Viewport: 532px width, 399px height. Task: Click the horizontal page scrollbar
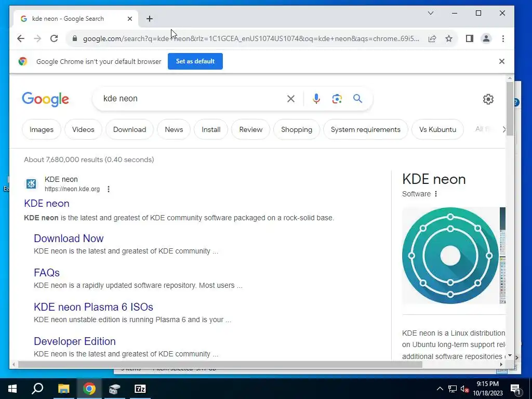220,365
